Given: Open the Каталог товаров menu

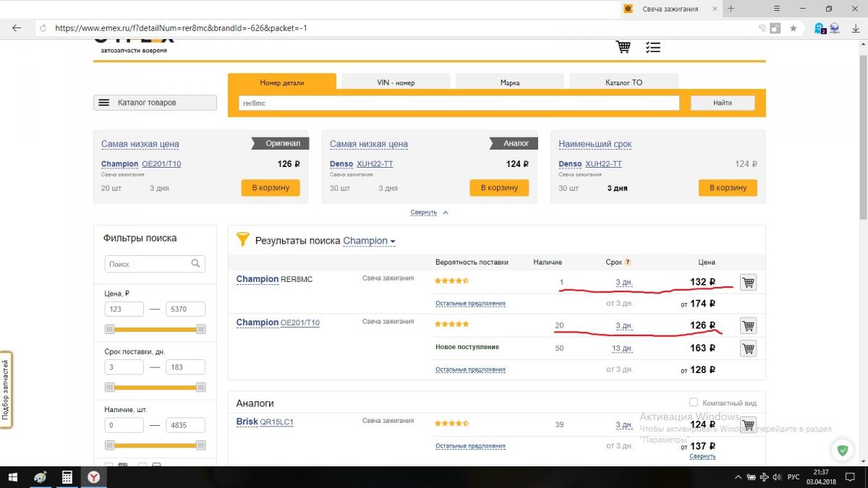Looking at the screenshot, I should coord(155,103).
